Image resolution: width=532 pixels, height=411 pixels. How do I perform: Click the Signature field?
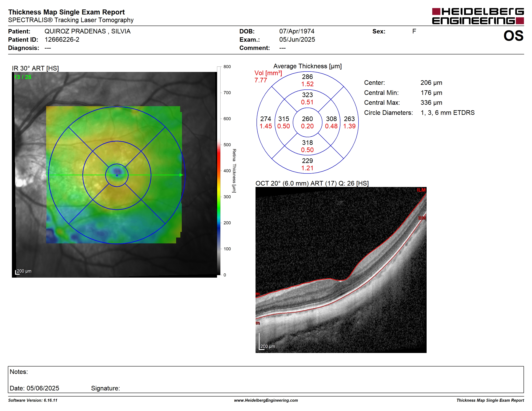coord(105,388)
